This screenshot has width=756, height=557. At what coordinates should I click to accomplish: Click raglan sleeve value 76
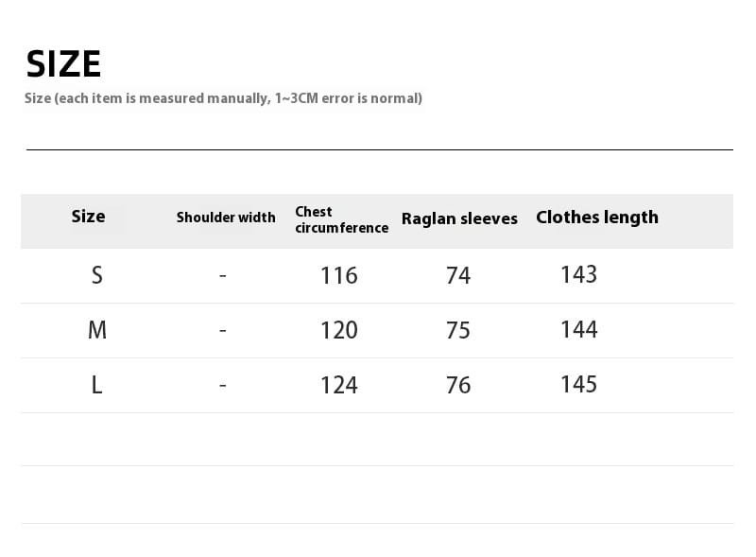458,385
